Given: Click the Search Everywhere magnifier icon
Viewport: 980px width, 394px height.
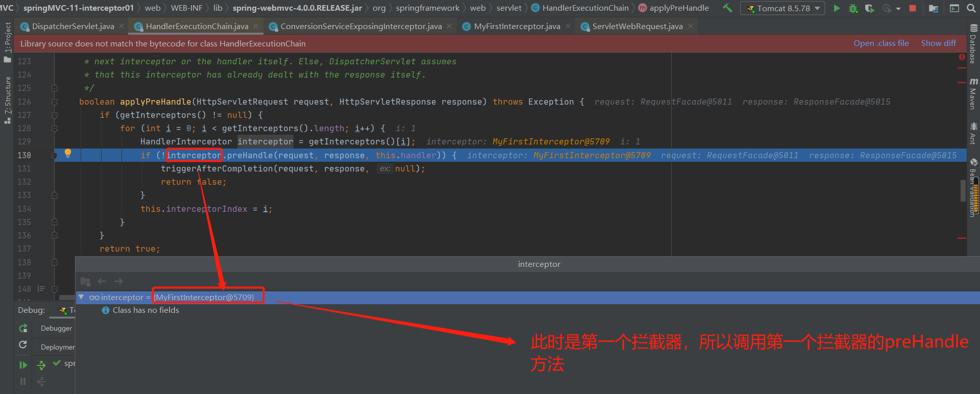Looking at the screenshot, I should (x=971, y=8).
